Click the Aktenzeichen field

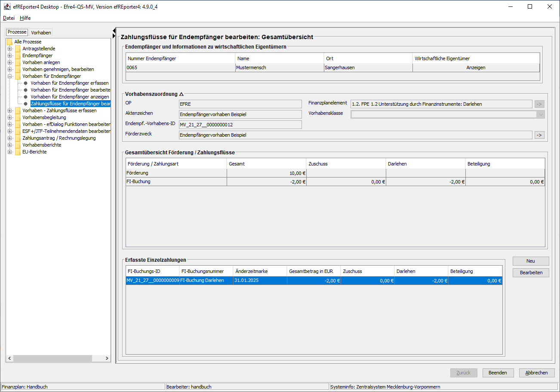pos(240,114)
